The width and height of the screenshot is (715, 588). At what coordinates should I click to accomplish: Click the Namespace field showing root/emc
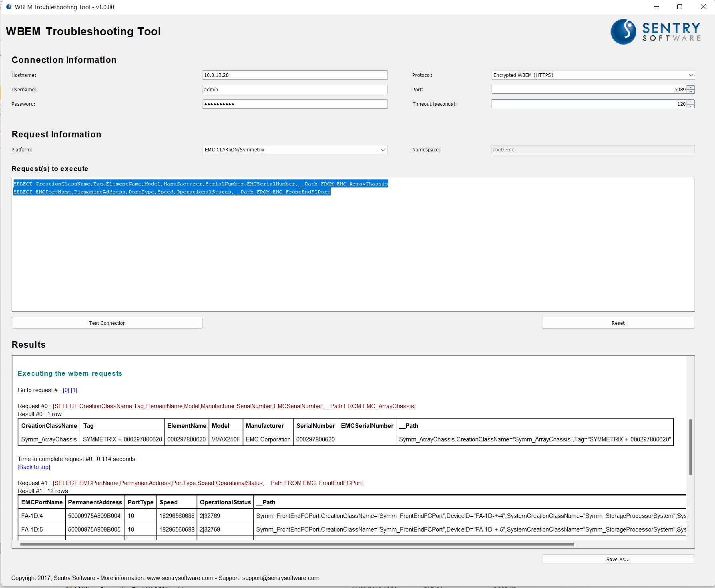(592, 149)
